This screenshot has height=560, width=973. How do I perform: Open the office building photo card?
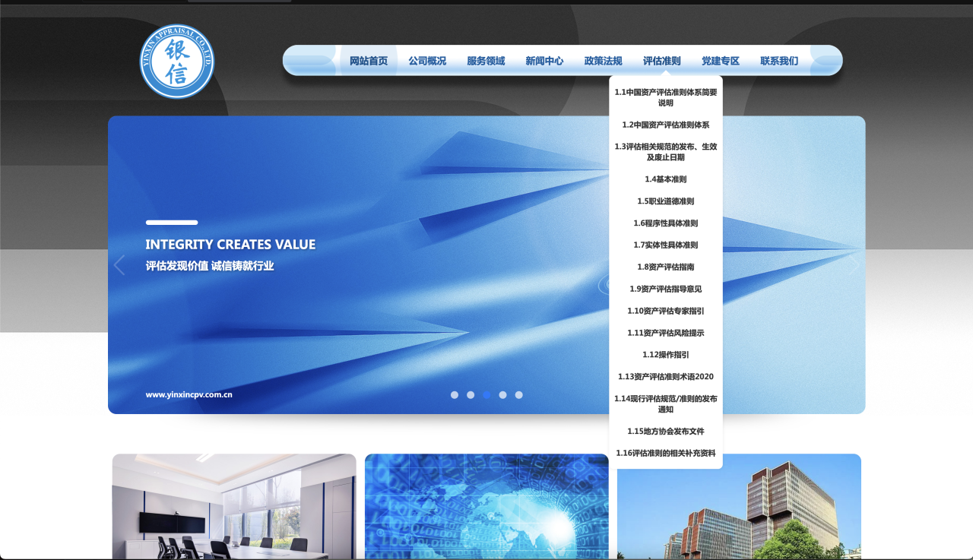click(x=739, y=507)
